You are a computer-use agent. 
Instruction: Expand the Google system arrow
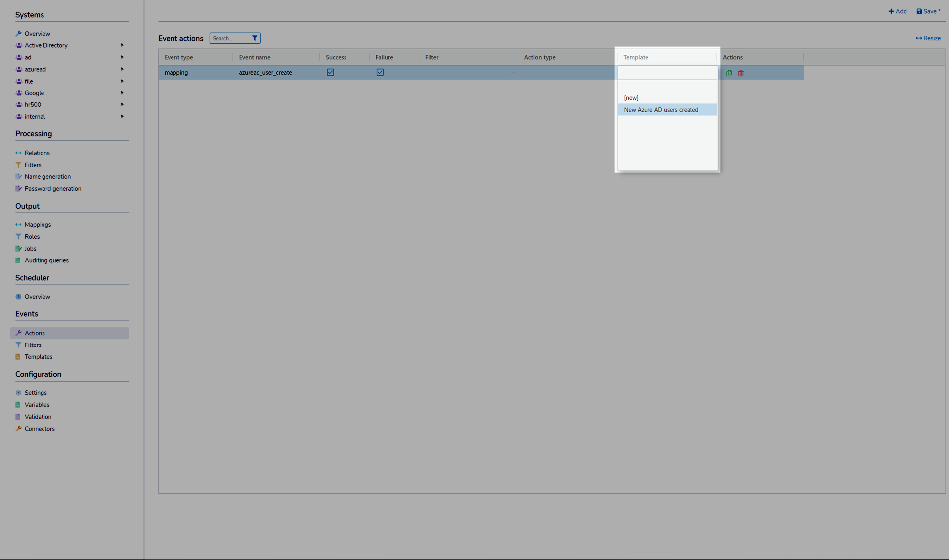click(122, 93)
